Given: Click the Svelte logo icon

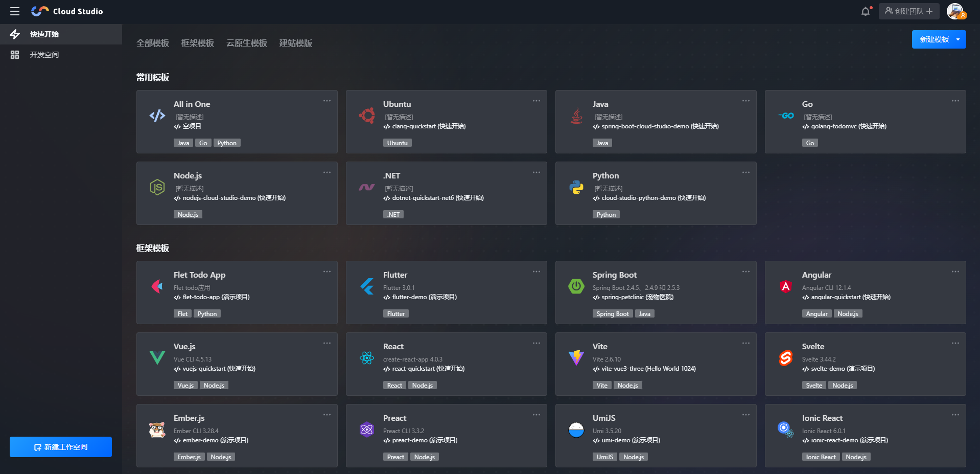Looking at the screenshot, I should [x=786, y=358].
